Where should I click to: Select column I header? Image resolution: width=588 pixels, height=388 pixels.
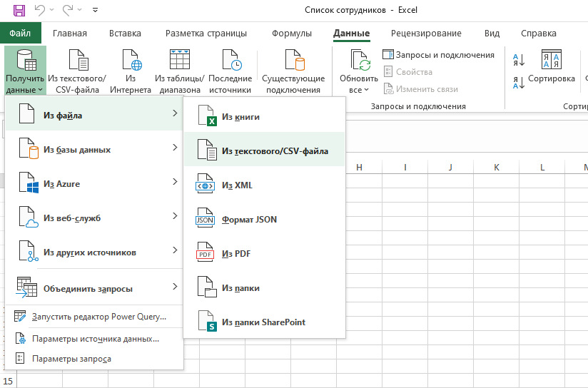405,167
